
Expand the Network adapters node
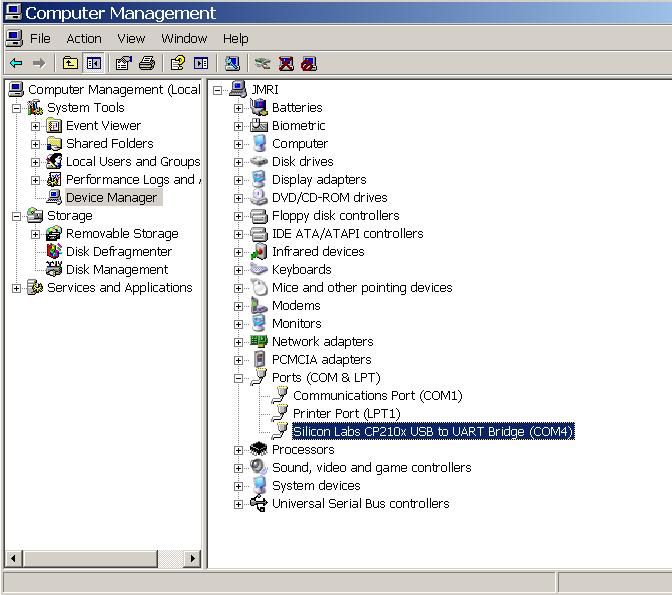(x=238, y=342)
